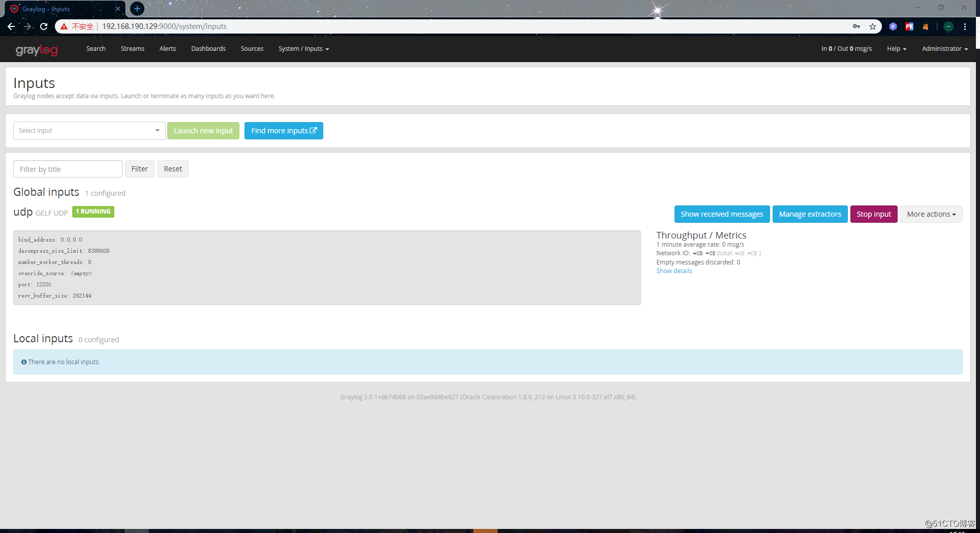Image resolution: width=980 pixels, height=533 pixels.
Task: Expand the Help menu
Action: (897, 49)
